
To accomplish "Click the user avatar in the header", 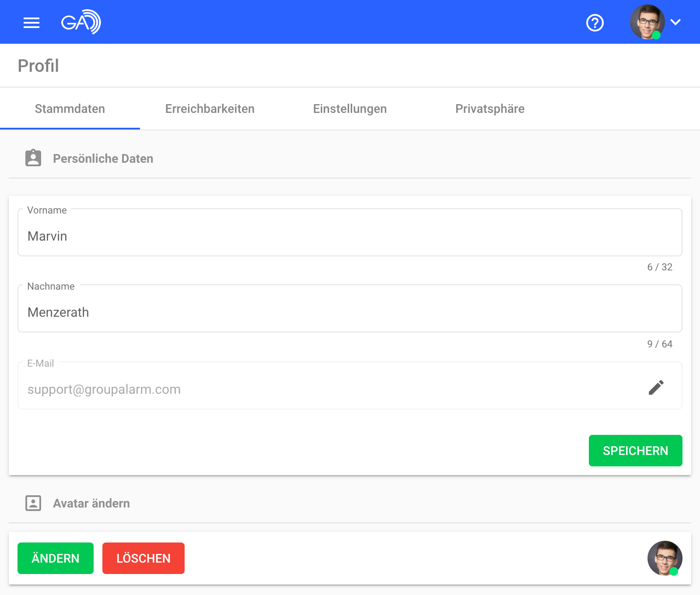I will pos(647,22).
